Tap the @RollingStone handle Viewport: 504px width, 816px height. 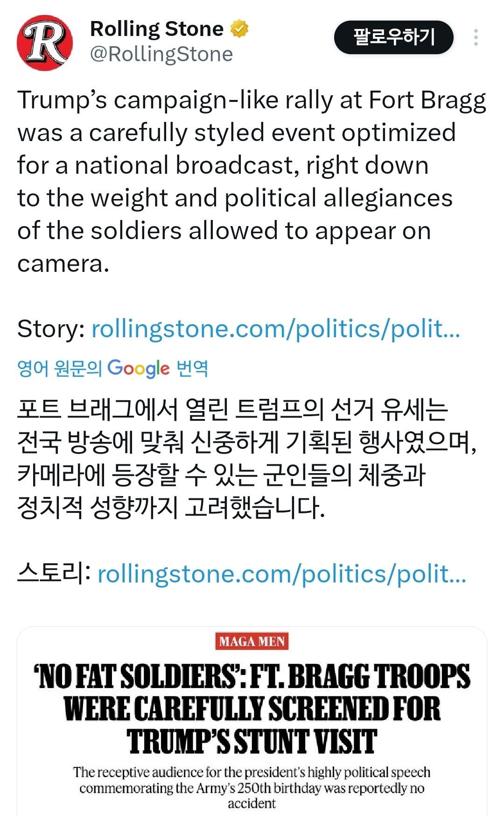point(161,54)
